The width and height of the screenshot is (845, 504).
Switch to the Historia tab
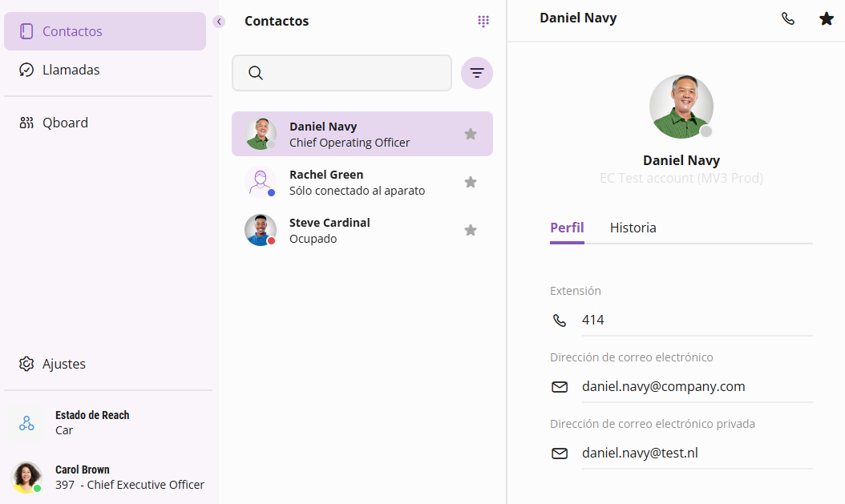pos(633,228)
